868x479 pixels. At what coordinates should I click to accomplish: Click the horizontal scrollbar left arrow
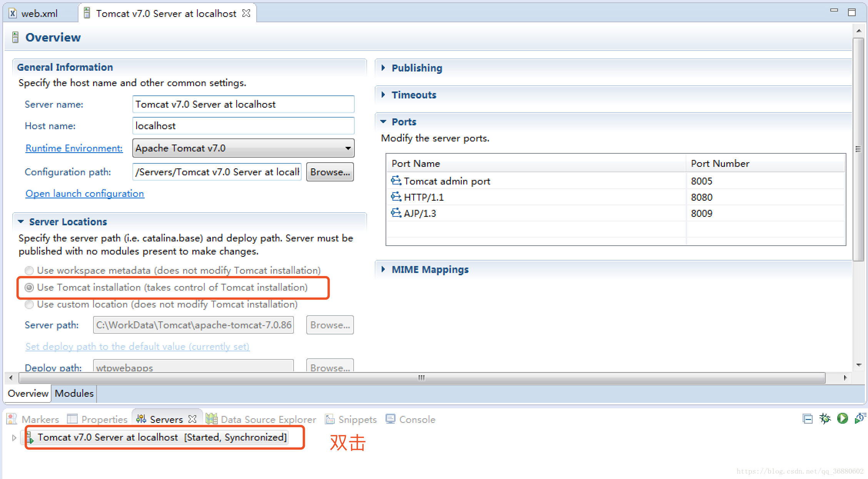tap(11, 378)
